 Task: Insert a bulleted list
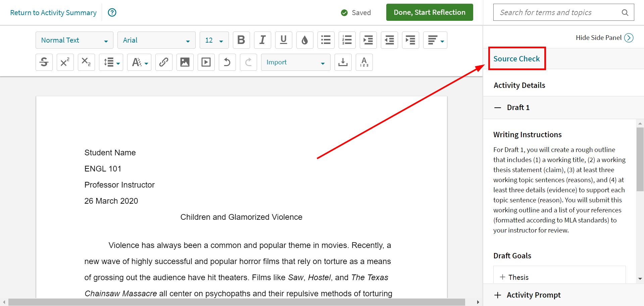tap(326, 40)
